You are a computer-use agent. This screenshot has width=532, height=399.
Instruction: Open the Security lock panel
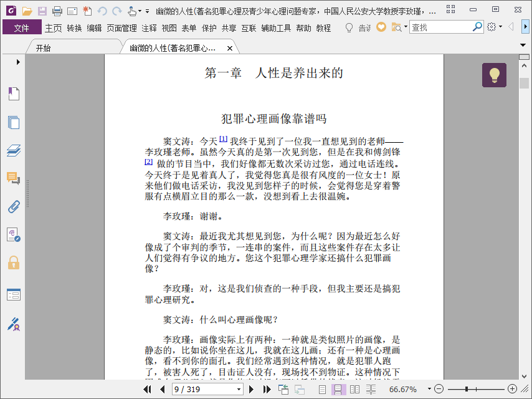[14, 263]
